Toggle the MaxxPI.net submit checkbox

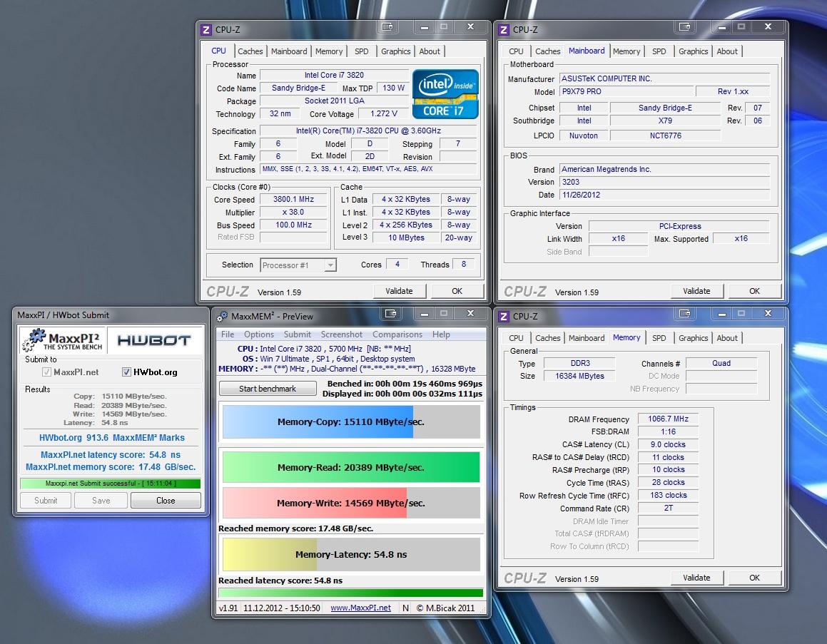[x=46, y=372]
